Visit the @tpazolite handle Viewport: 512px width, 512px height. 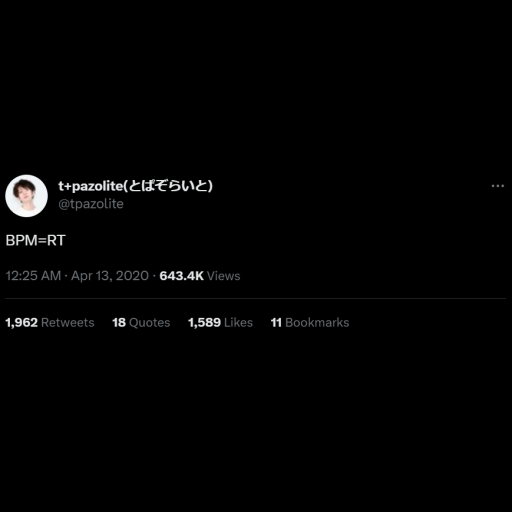pyautogui.click(x=91, y=204)
